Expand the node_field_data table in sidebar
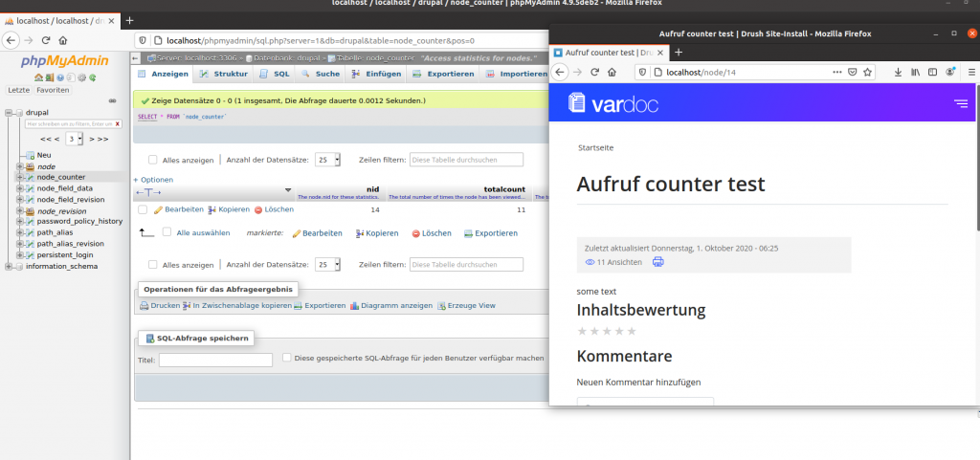The width and height of the screenshot is (980, 460). point(19,188)
